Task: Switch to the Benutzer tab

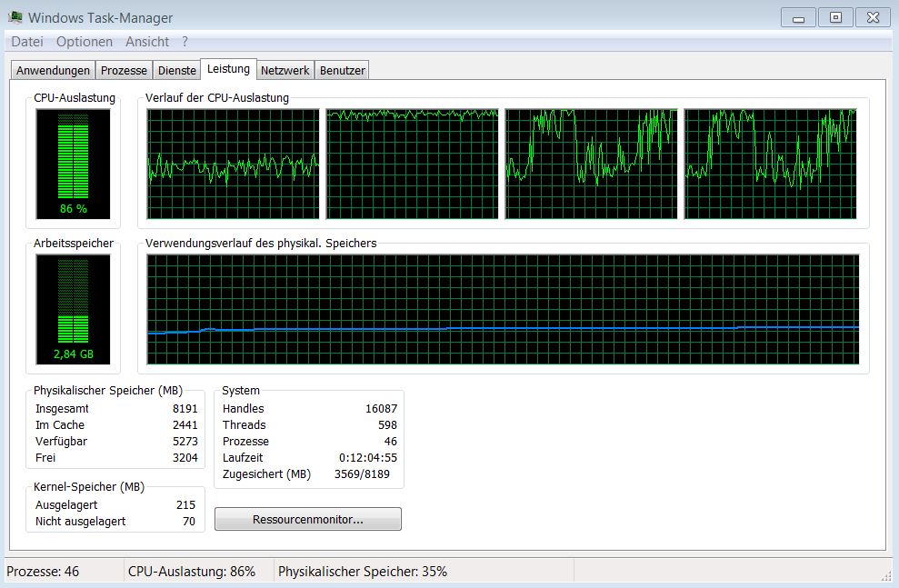Action: point(343,71)
